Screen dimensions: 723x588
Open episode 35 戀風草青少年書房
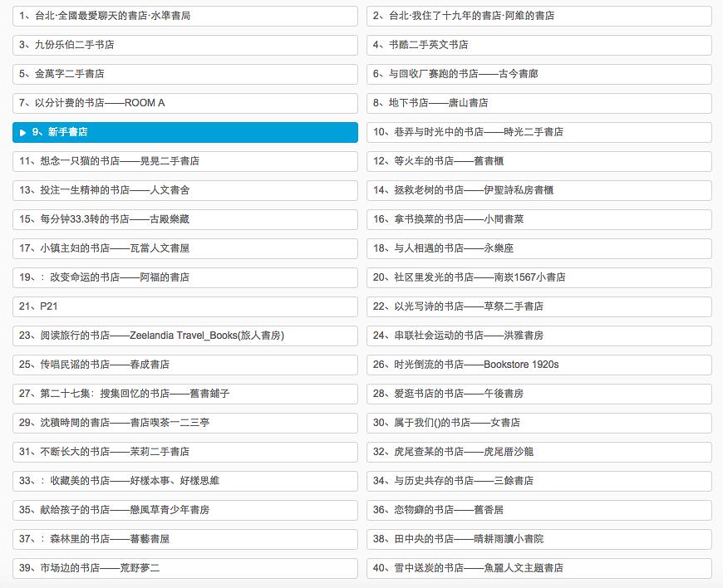[x=184, y=510]
